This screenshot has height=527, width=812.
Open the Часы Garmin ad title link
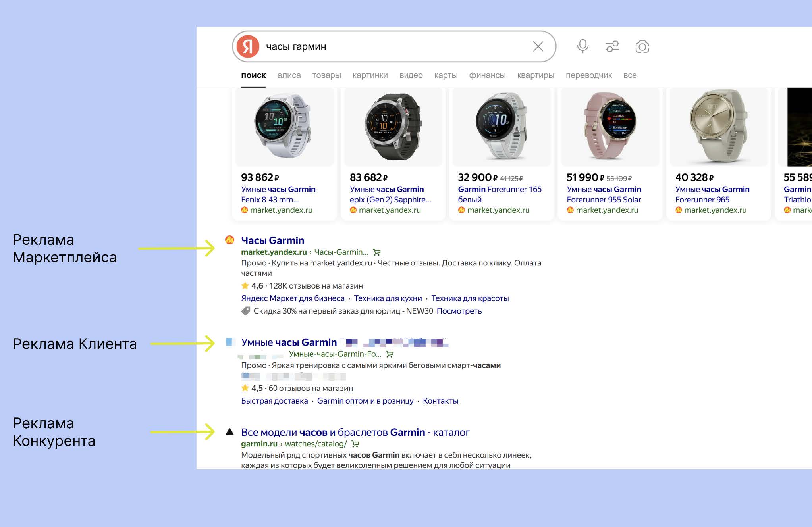tap(272, 240)
